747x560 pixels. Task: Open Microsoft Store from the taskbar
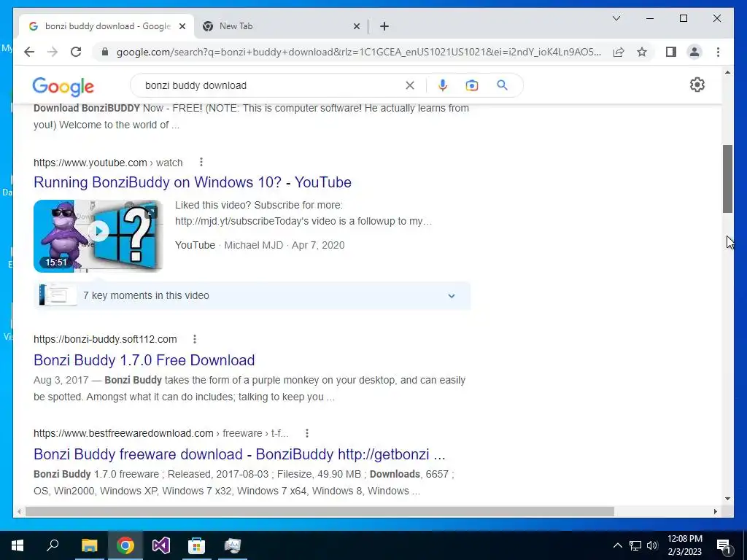click(x=197, y=545)
